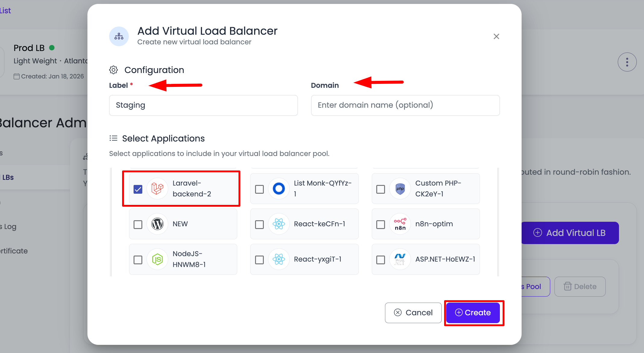Click the NEW app name text
Viewport: 644px width, 353px height.
tap(180, 224)
